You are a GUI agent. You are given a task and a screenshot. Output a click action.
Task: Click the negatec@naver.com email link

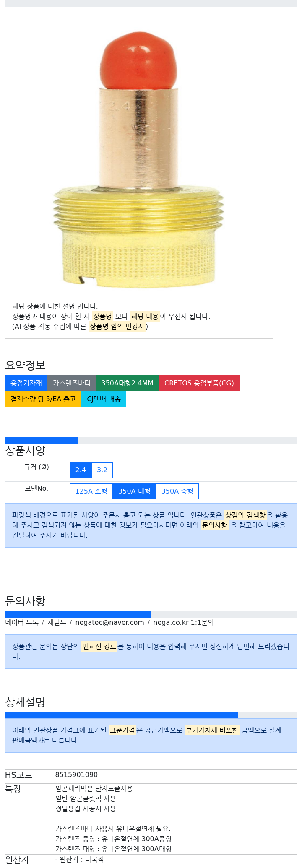[109, 623]
